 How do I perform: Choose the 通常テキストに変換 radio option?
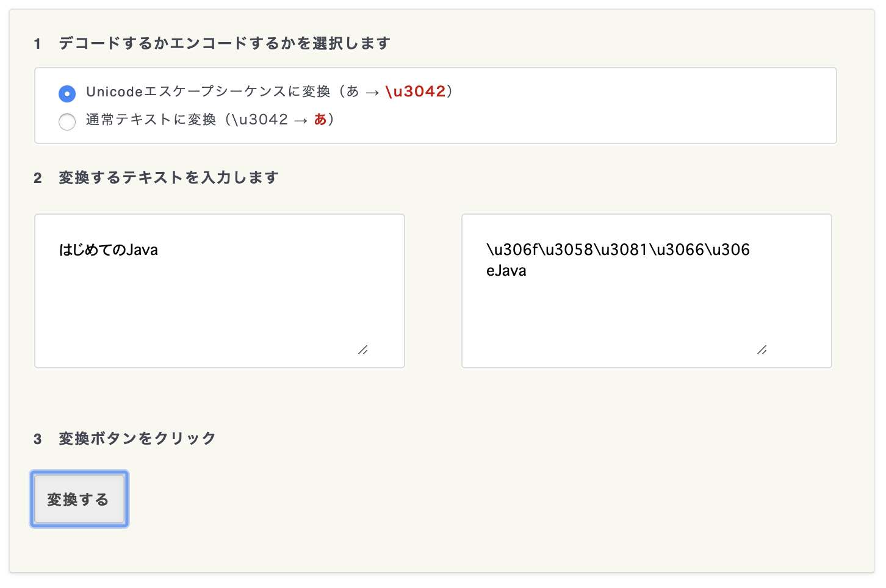[x=67, y=121]
